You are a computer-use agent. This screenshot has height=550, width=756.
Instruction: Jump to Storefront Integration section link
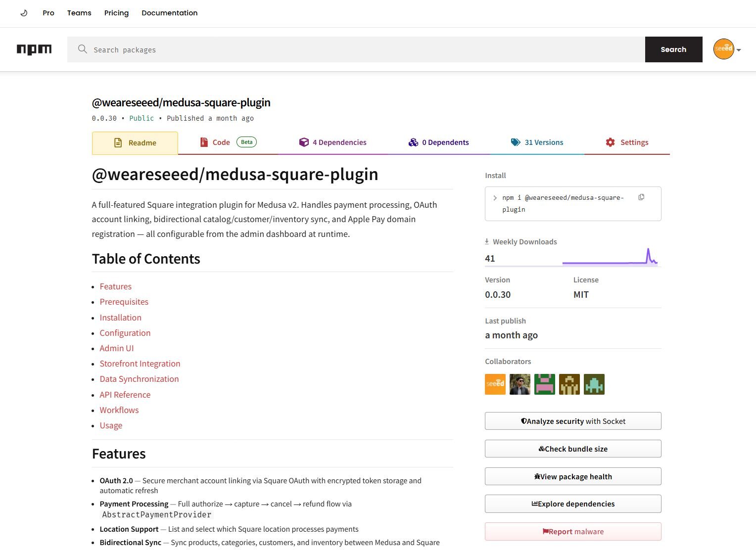pos(140,364)
